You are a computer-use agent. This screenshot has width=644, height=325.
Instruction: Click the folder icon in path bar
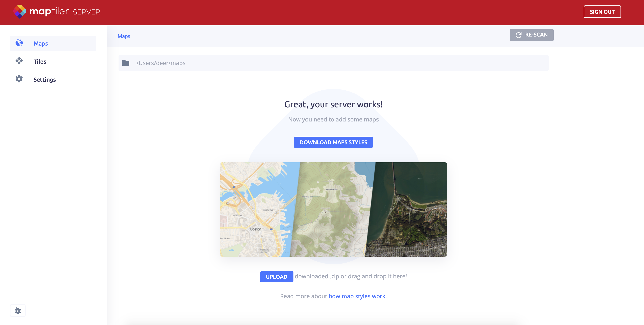126,63
